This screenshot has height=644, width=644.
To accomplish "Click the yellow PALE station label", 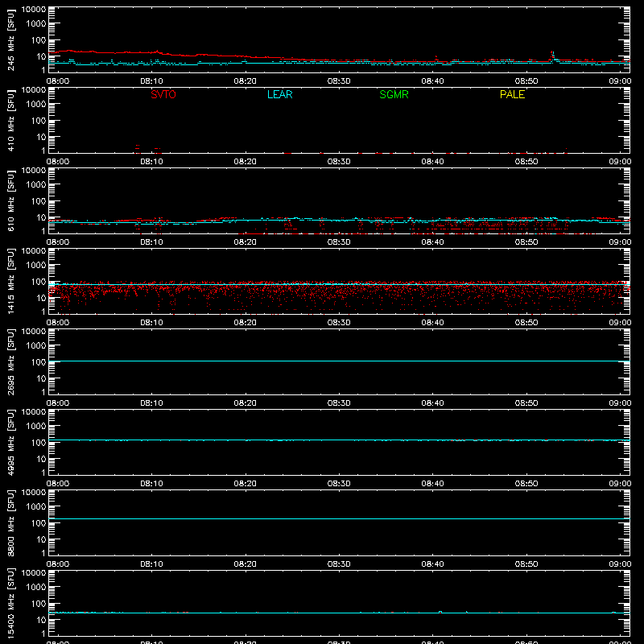I will 512,94.
